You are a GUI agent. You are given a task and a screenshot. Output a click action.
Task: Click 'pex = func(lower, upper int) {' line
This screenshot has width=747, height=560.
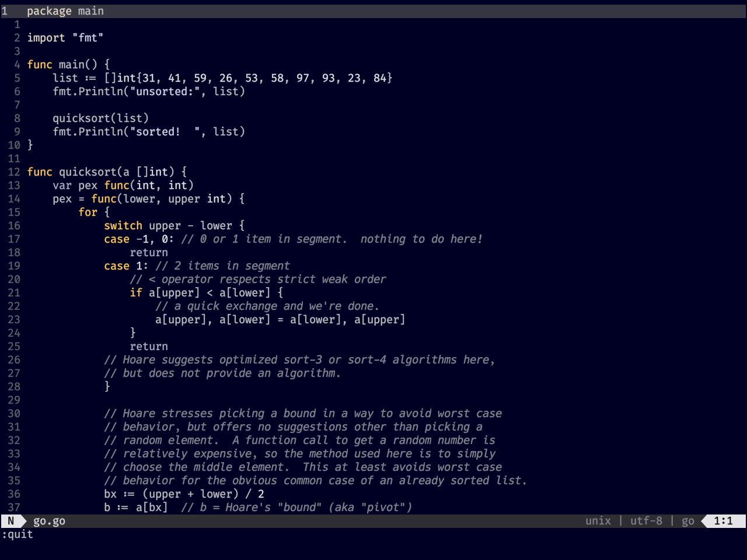[149, 199]
